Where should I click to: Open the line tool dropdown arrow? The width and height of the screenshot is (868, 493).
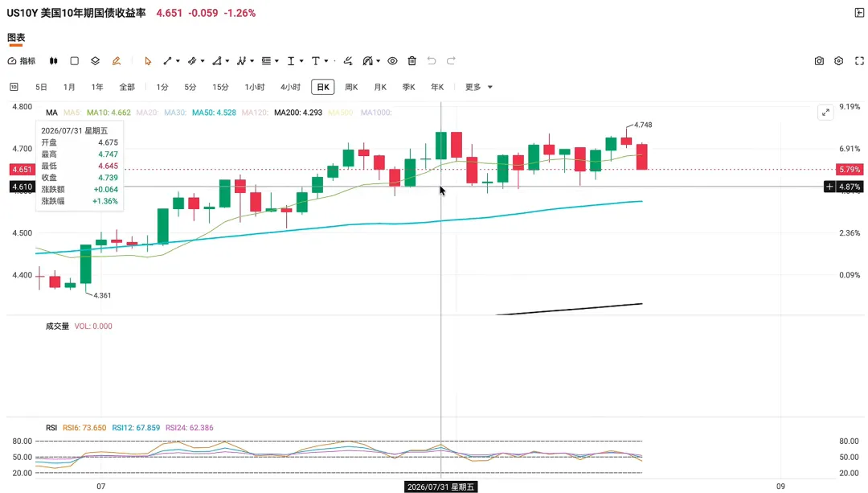(x=178, y=61)
